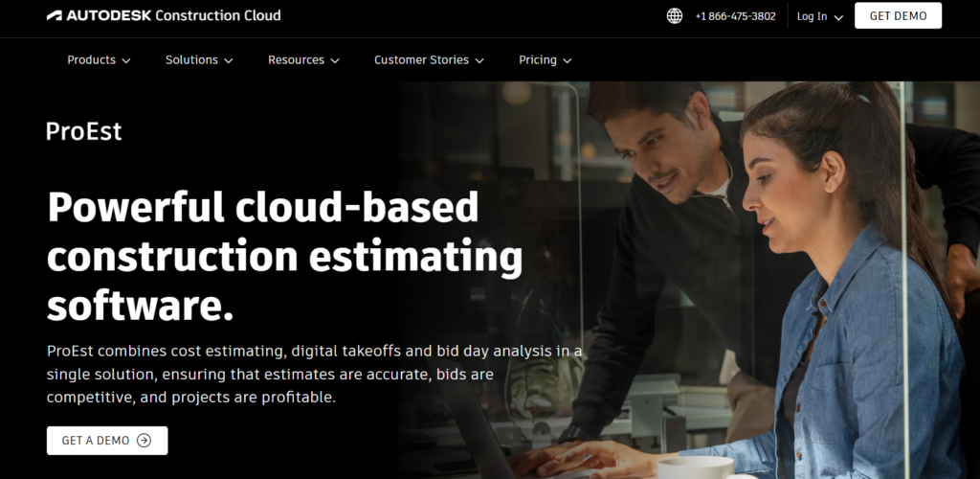The image size is (980, 479).
Task: Click the Autodesk logo mark
Action: tap(55, 15)
